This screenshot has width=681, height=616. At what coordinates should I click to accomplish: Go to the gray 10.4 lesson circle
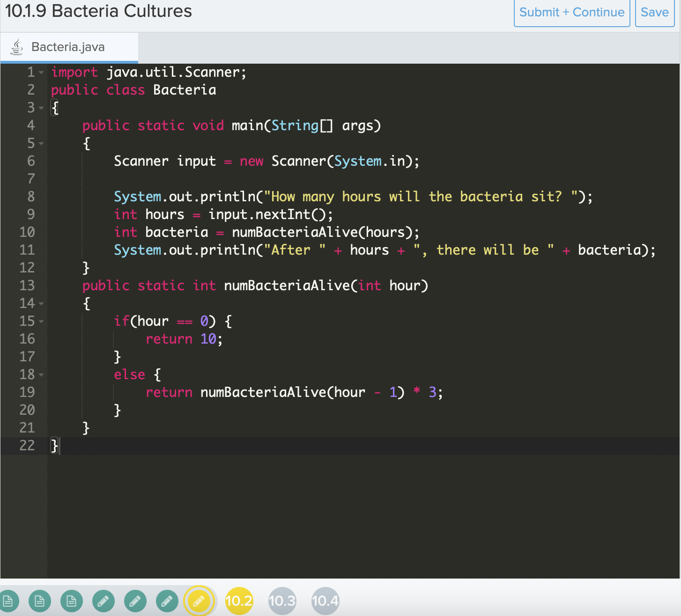click(325, 601)
